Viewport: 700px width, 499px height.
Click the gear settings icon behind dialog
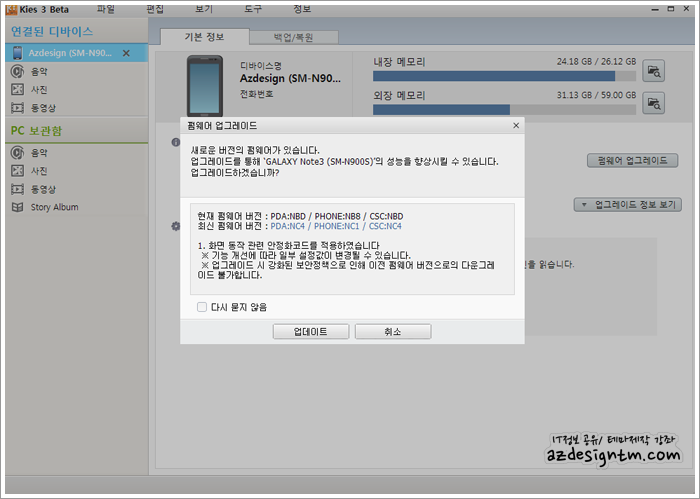coord(176,226)
